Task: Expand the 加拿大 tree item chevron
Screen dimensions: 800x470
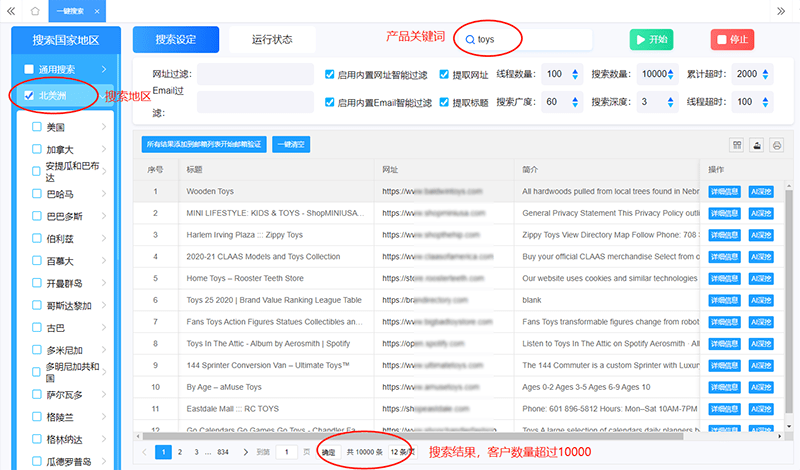Action: tap(105, 149)
